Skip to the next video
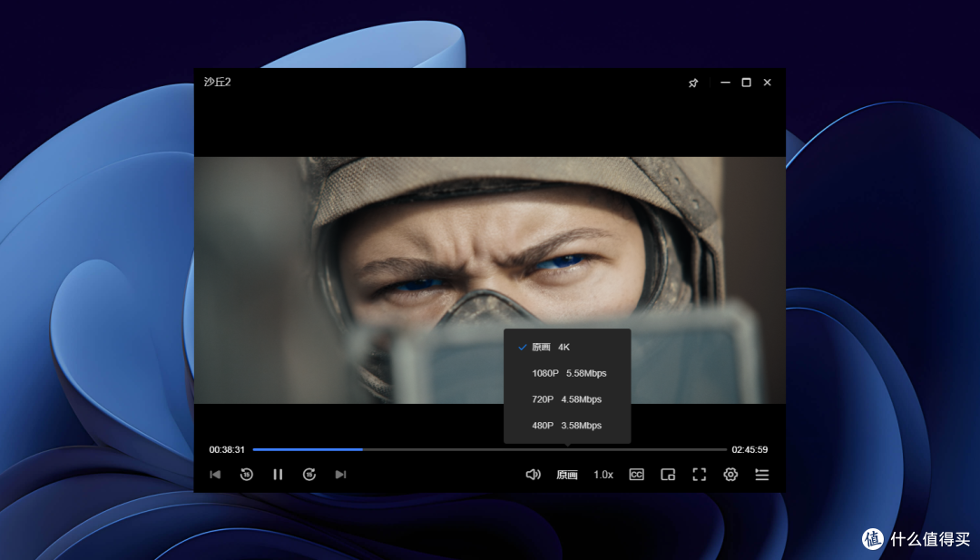Viewport: 980px width, 560px height. tap(340, 475)
